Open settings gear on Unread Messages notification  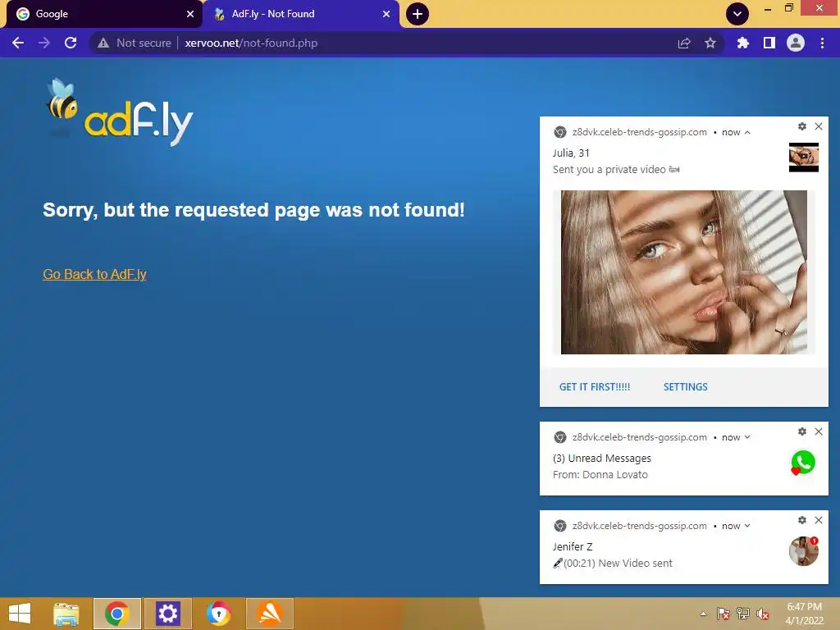click(x=802, y=431)
